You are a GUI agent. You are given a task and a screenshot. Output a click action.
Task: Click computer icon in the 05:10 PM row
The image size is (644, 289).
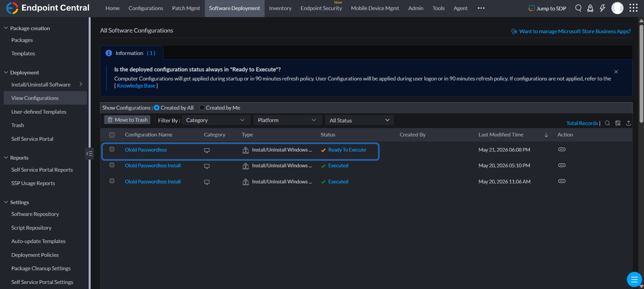pyautogui.click(x=207, y=166)
